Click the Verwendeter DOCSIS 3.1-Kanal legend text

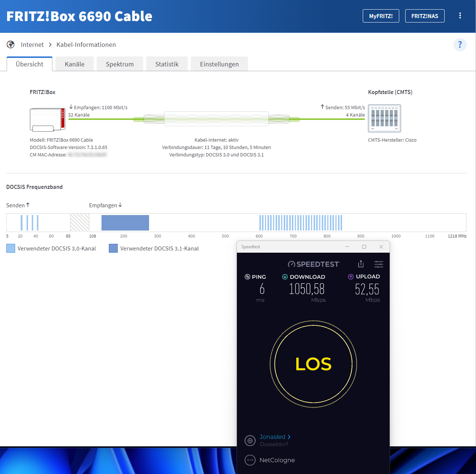tap(159, 249)
